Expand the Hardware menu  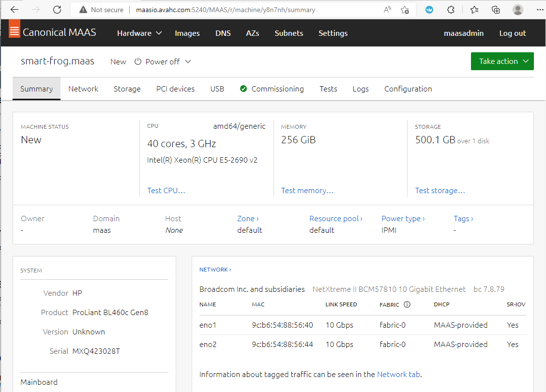[x=139, y=33]
